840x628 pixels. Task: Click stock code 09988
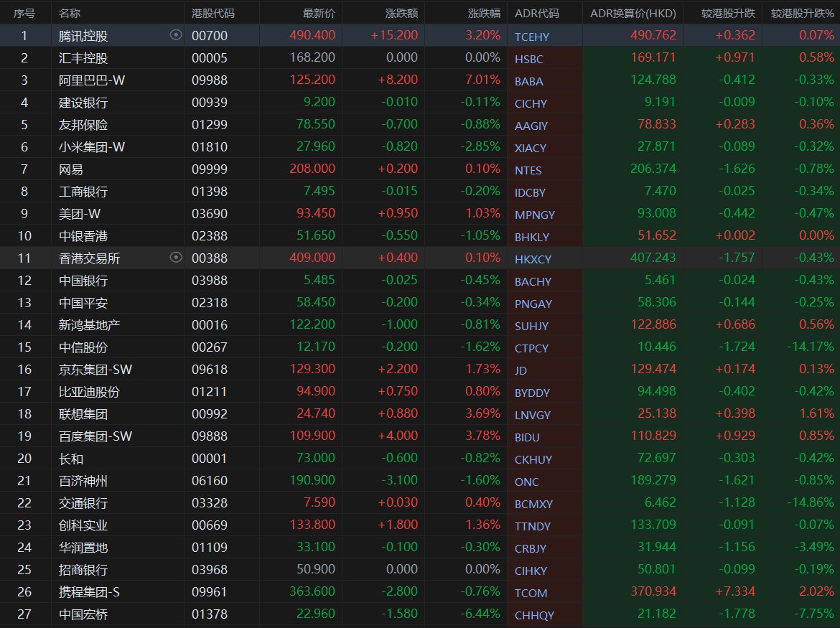(x=210, y=80)
